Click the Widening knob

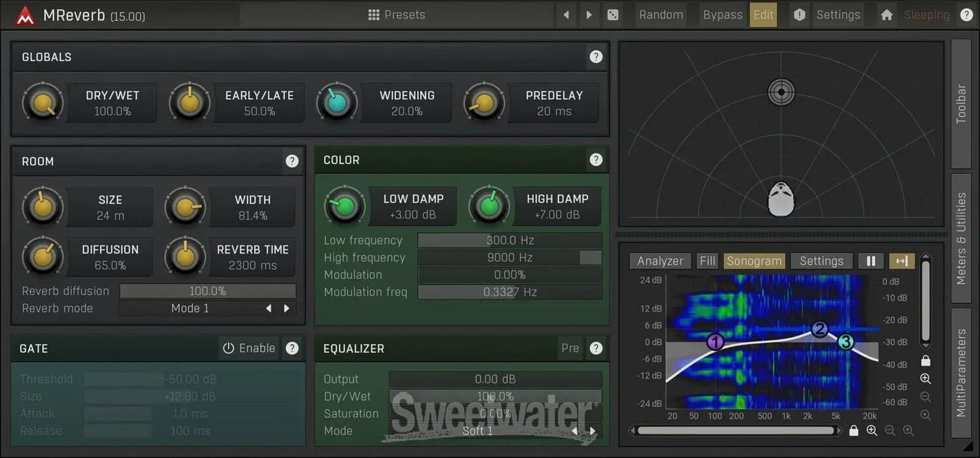coord(337,103)
